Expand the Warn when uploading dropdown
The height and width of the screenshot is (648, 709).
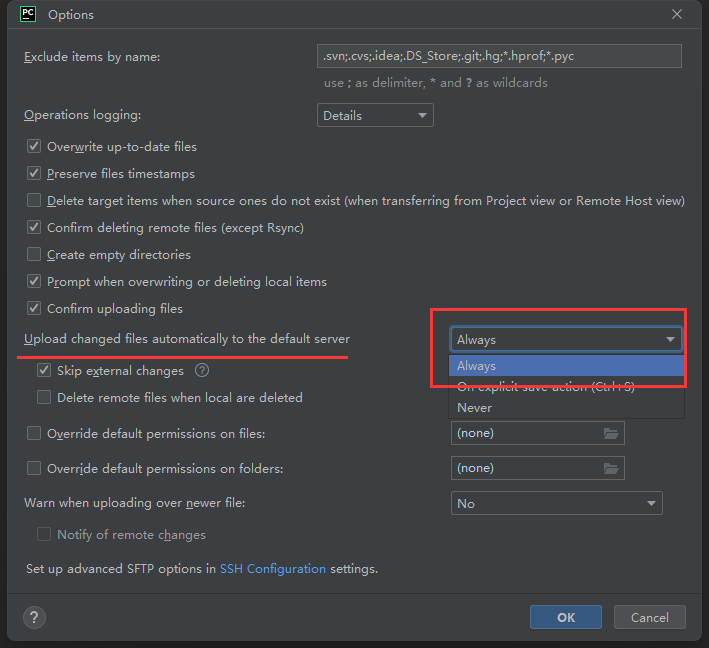click(x=556, y=504)
